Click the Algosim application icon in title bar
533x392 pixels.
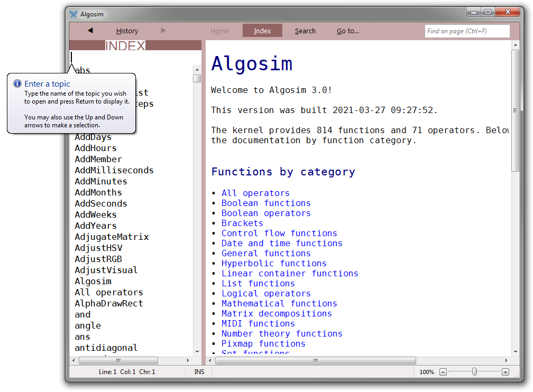tap(73, 14)
